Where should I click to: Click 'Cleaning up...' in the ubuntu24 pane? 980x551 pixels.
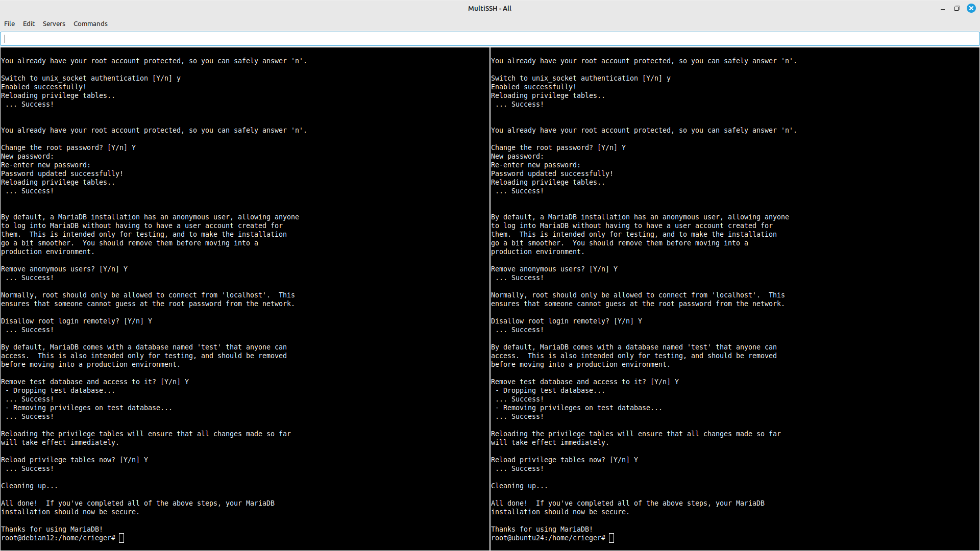tap(520, 486)
